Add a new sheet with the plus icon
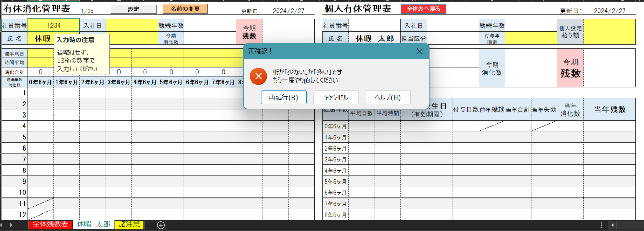 click(161, 225)
